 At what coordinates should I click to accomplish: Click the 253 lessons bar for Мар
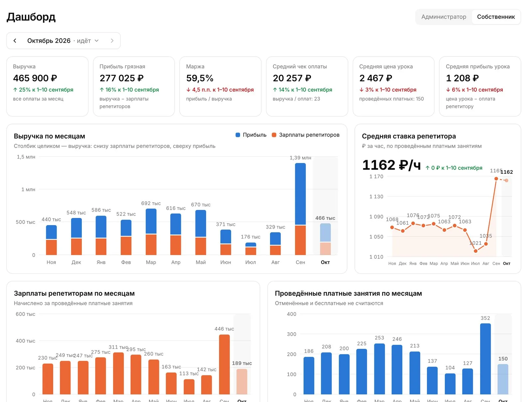pos(379,369)
